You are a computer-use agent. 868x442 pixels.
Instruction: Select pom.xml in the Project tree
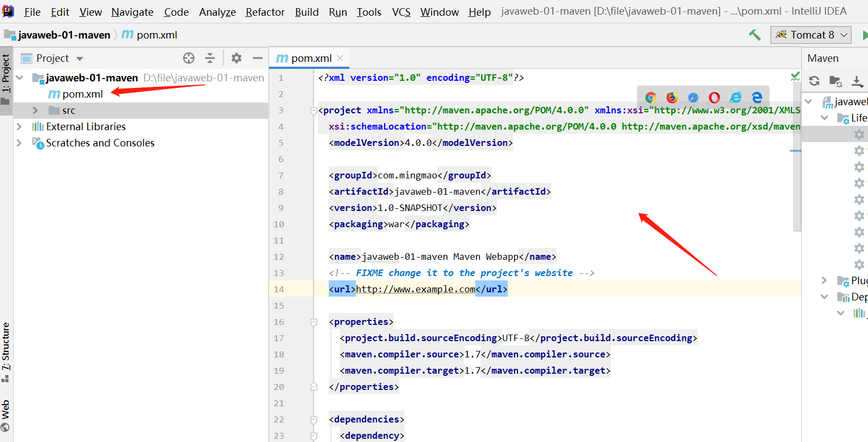click(82, 94)
